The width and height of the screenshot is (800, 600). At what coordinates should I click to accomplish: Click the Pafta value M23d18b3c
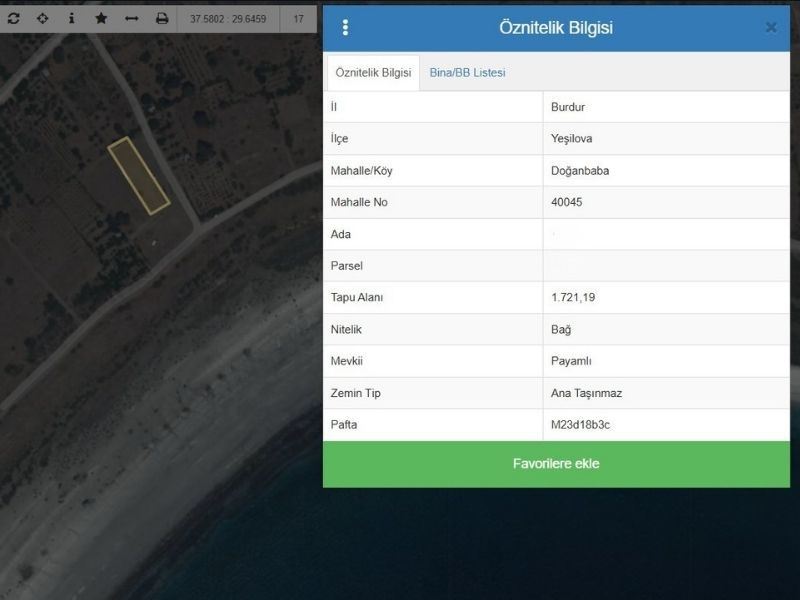580,425
